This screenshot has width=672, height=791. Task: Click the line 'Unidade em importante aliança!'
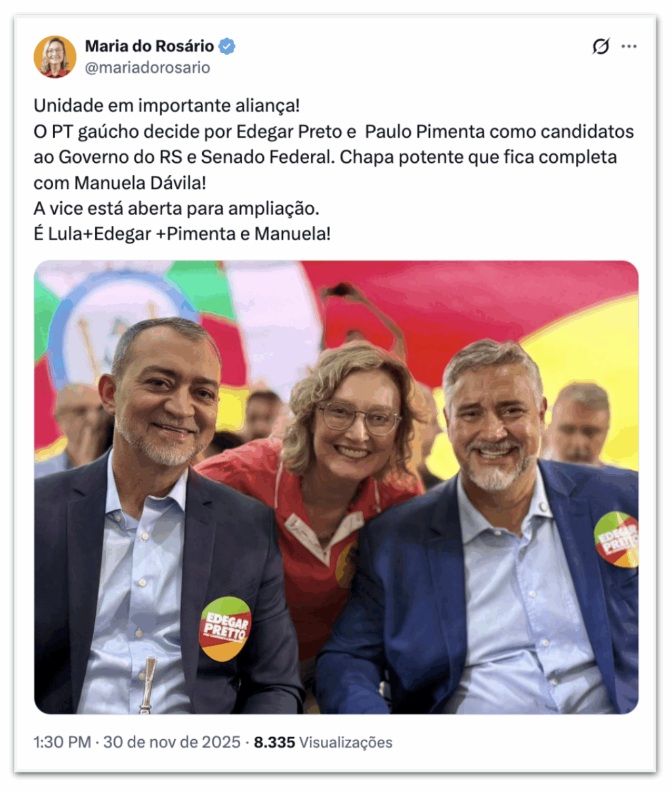click(x=167, y=106)
